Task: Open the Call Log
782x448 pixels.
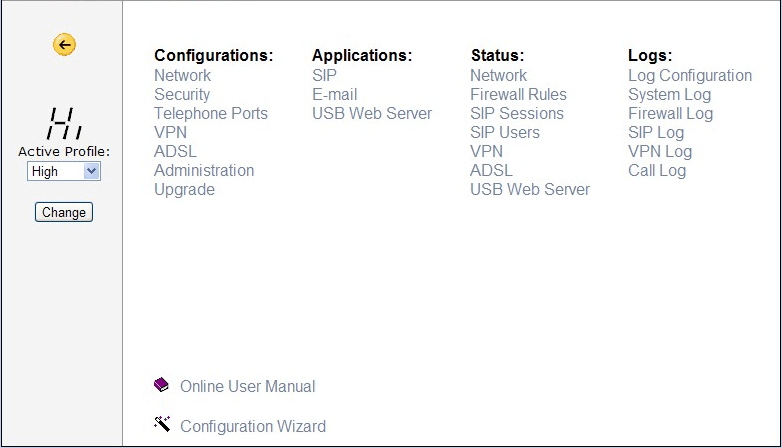Action: click(x=657, y=170)
